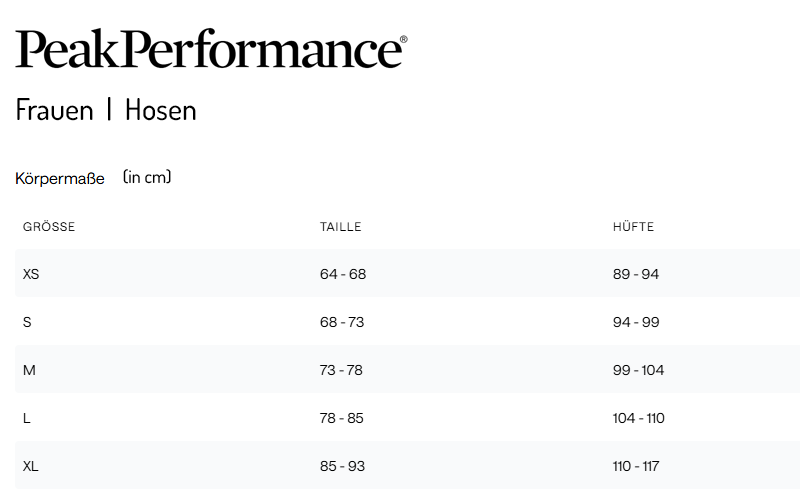Viewport: 800px width, 500px height.
Task: Select the (in cm) unit tab
Action: 147,177
